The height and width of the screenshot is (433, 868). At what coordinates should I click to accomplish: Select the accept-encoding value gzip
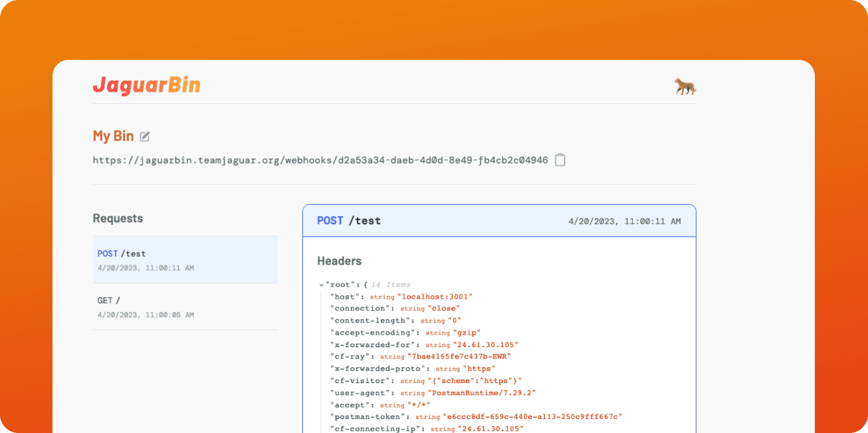pos(465,333)
